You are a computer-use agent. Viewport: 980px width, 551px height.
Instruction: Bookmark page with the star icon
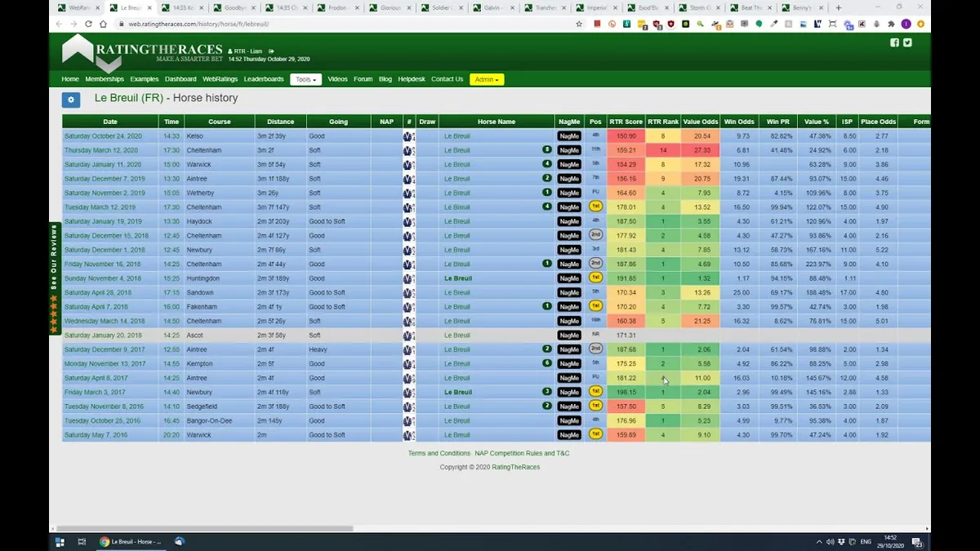[579, 24]
